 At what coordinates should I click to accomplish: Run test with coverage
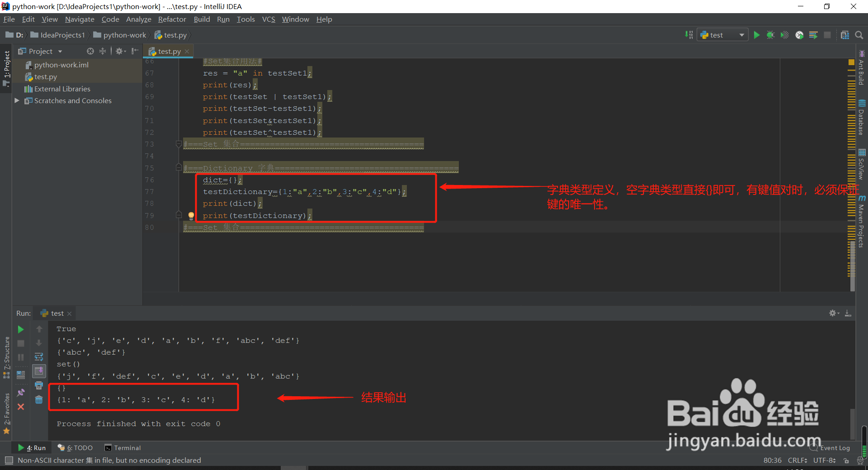(x=785, y=35)
